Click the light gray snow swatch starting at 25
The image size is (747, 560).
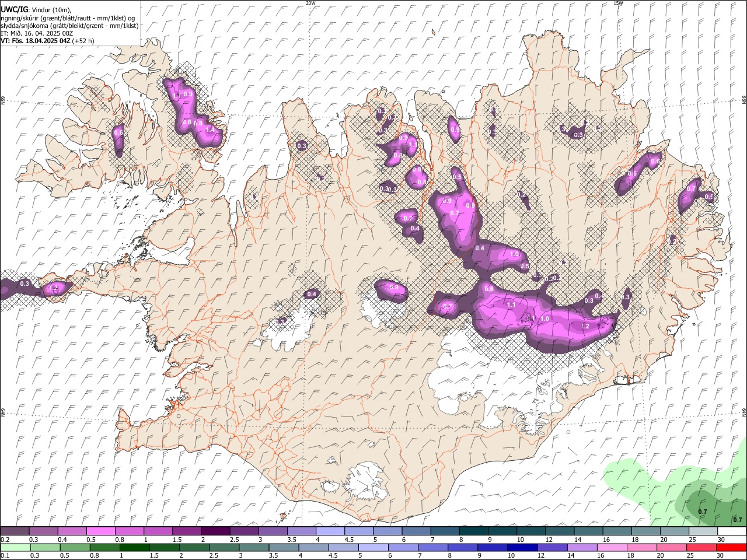point(703,531)
